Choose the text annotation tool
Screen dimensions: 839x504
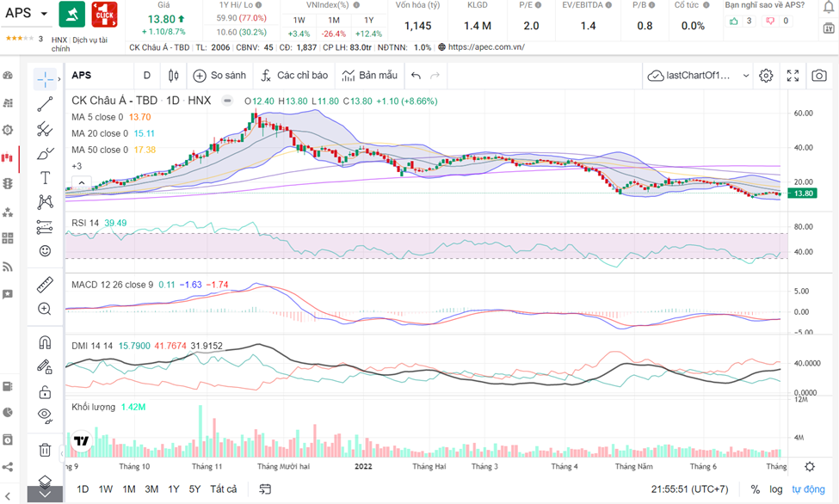(45, 178)
